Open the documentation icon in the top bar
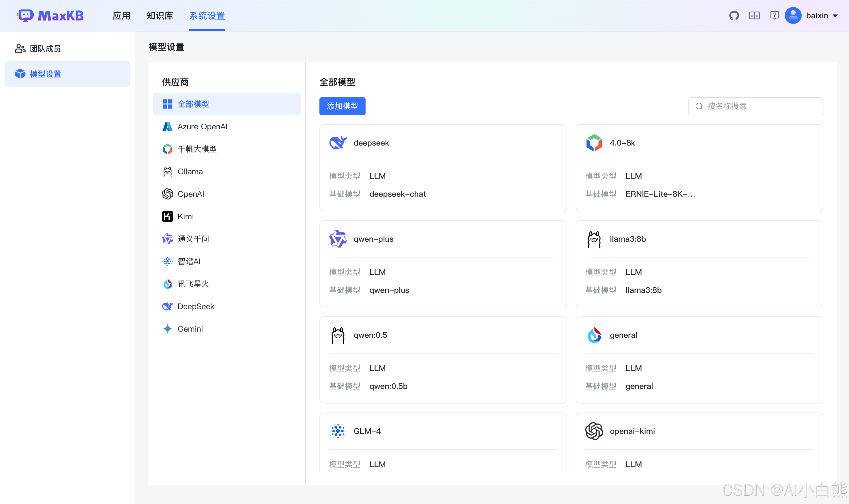849x504 pixels. tap(754, 15)
